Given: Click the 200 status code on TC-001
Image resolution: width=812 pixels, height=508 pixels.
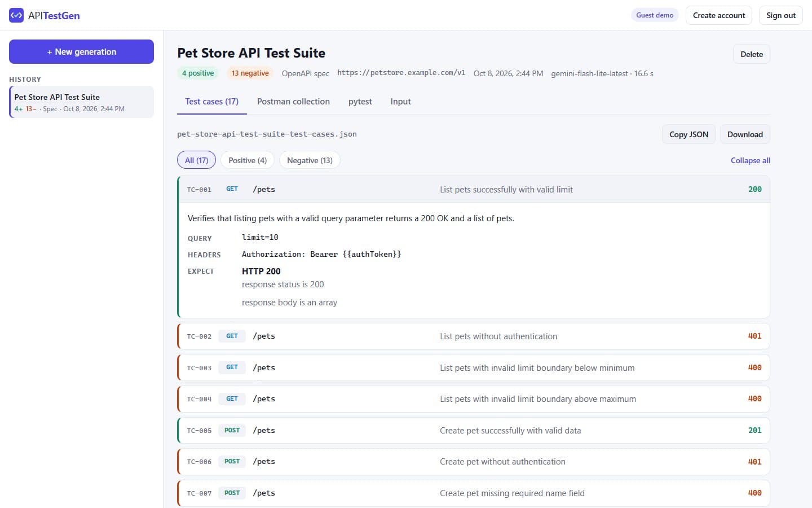Looking at the screenshot, I should pos(755,190).
